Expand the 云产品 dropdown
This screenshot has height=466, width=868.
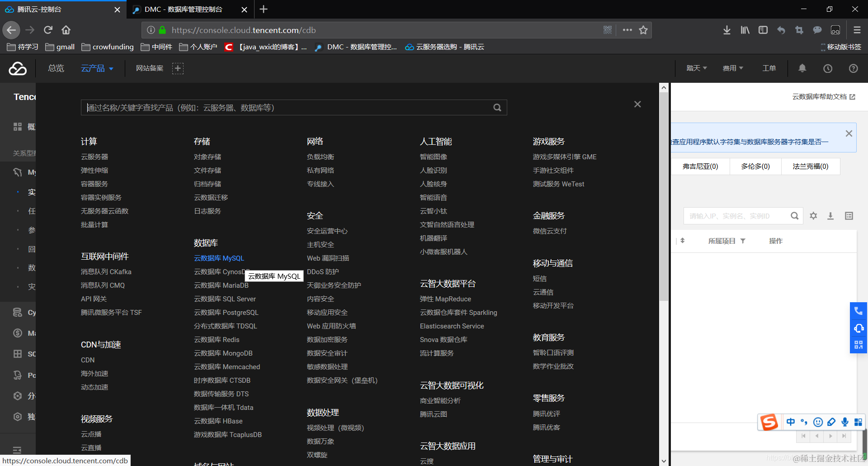click(97, 68)
